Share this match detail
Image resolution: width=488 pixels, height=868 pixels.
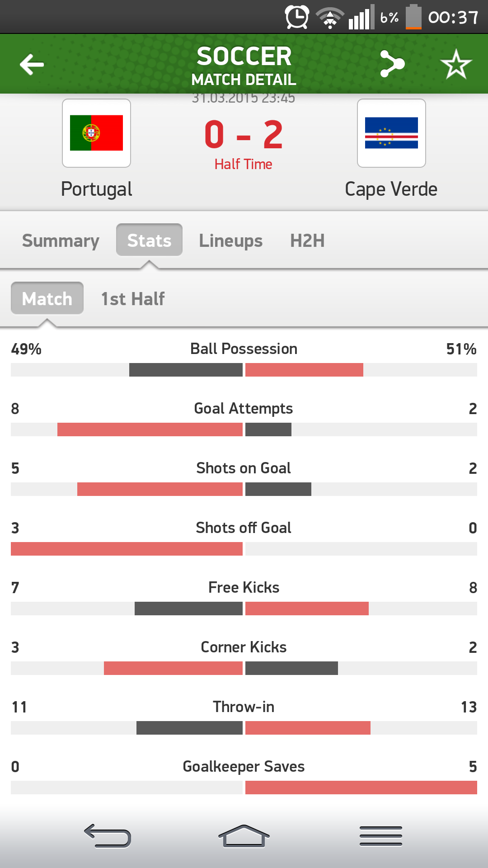pyautogui.click(x=392, y=64)
